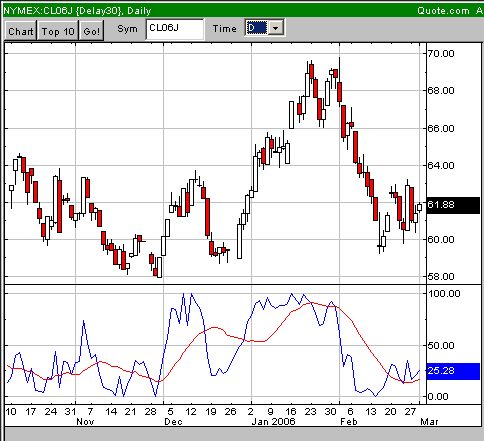Click the 70.00 price axis label
This screenshot has width=484, height=441.
tap(441, 53)
